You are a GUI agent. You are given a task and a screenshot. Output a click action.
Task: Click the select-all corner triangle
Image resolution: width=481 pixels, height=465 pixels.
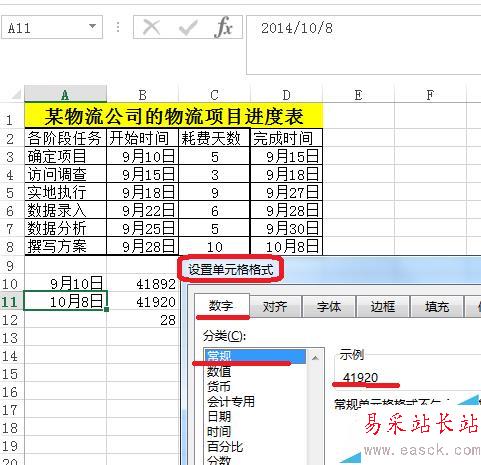point(17,95)
